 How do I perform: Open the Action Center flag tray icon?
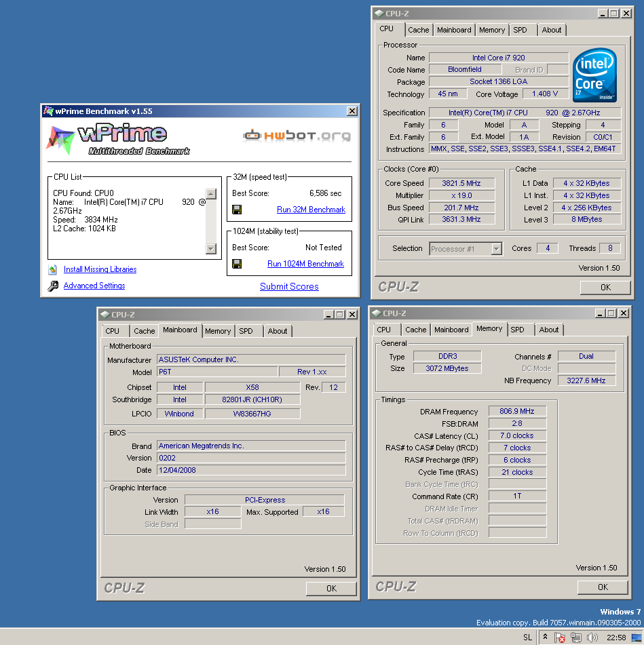tap(560, 638)
